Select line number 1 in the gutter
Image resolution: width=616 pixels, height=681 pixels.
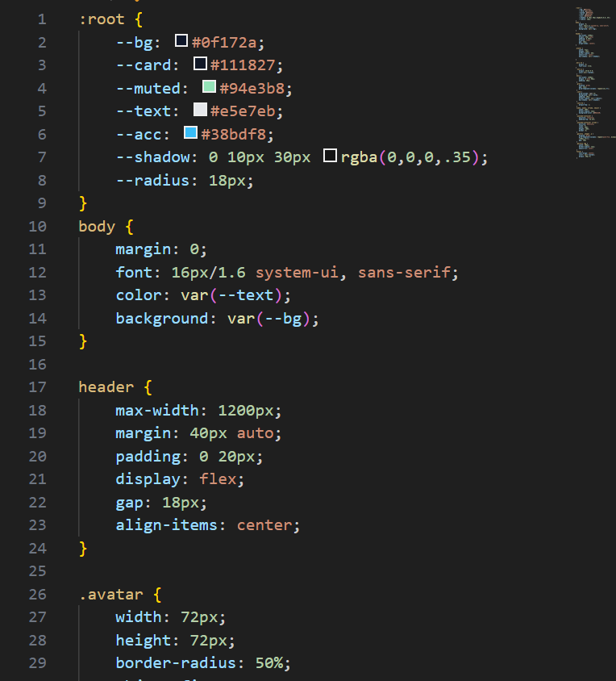[41, 19]
